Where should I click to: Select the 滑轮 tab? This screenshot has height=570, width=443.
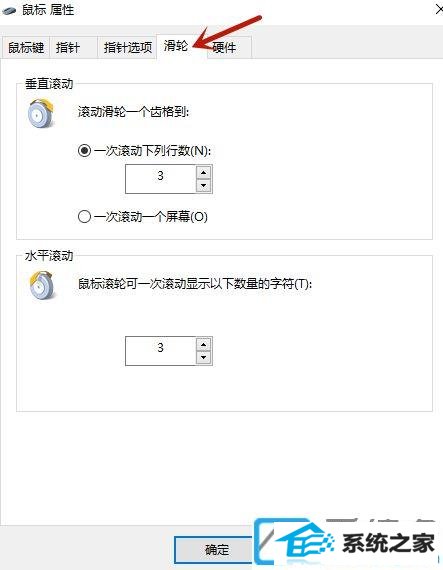(x=176, y=46)
